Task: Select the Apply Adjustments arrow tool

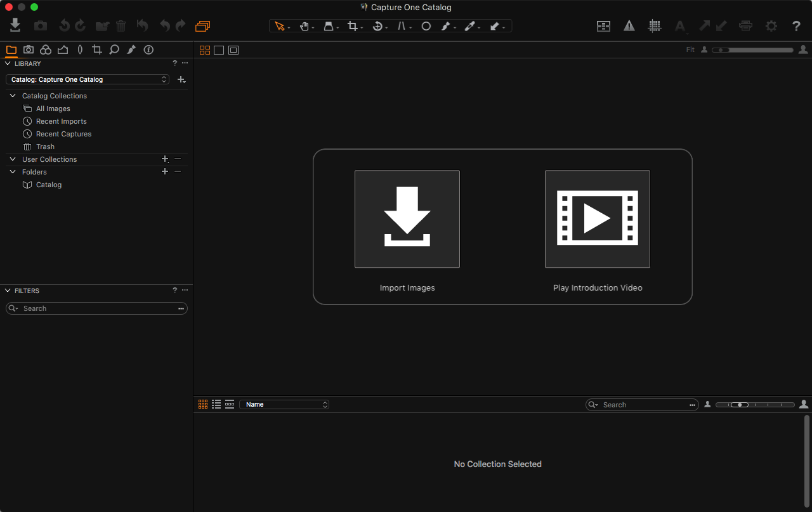Action: click(x=495, y=26)
